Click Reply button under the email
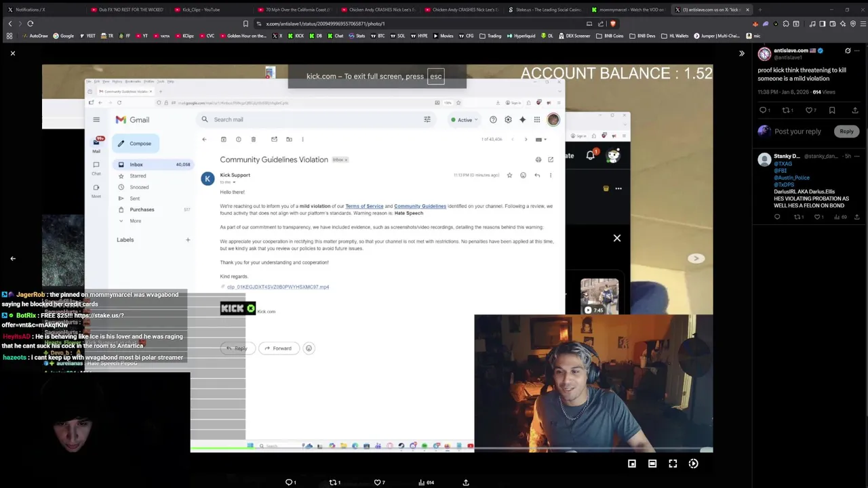 click(x=237, y=348)
